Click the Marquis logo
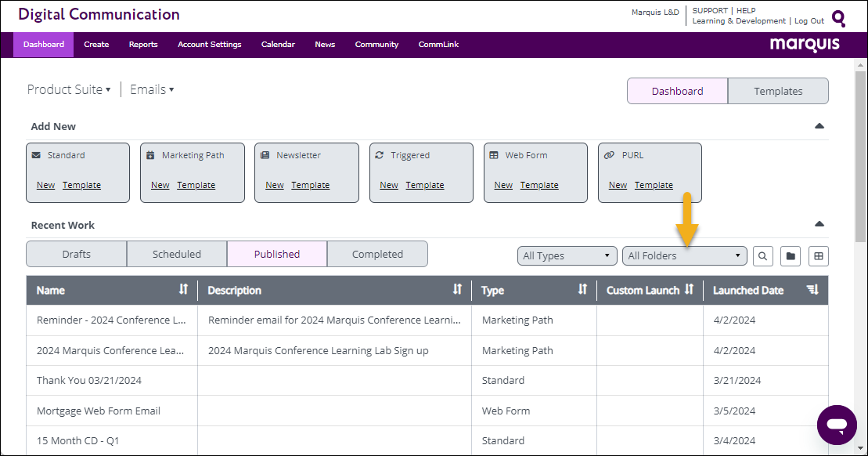Image resolution: width=868 pixels, height=456 pixels. pos(805,45)
